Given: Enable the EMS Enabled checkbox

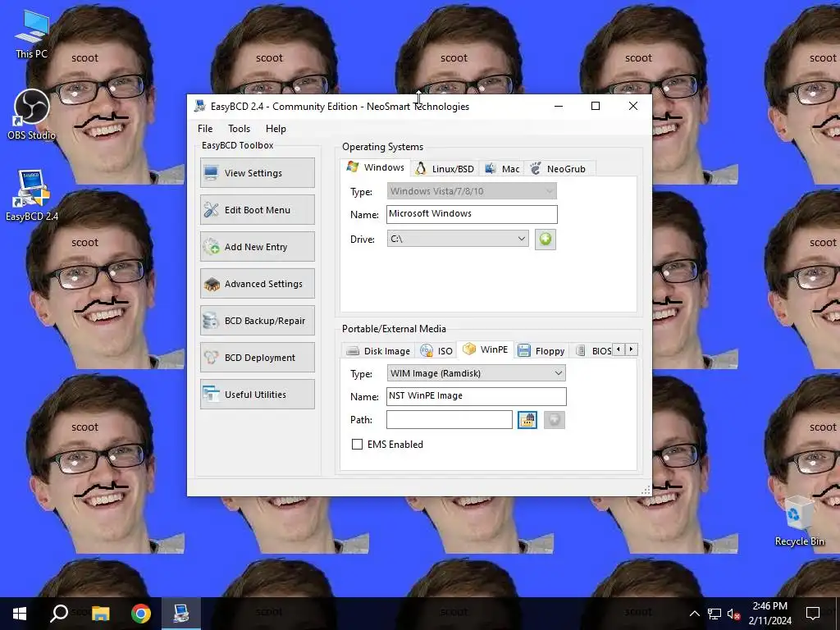Looking at the screenshot, I should click(x=357, y=444).
